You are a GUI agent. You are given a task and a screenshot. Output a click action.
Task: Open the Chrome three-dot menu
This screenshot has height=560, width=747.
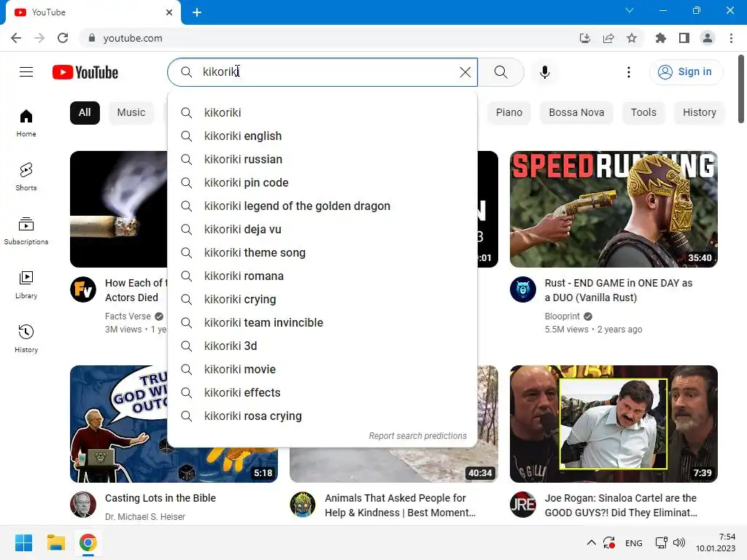(x=731, y=38)
